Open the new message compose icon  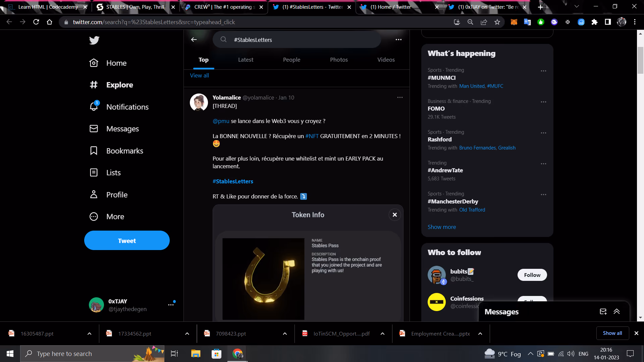[603, 312]
